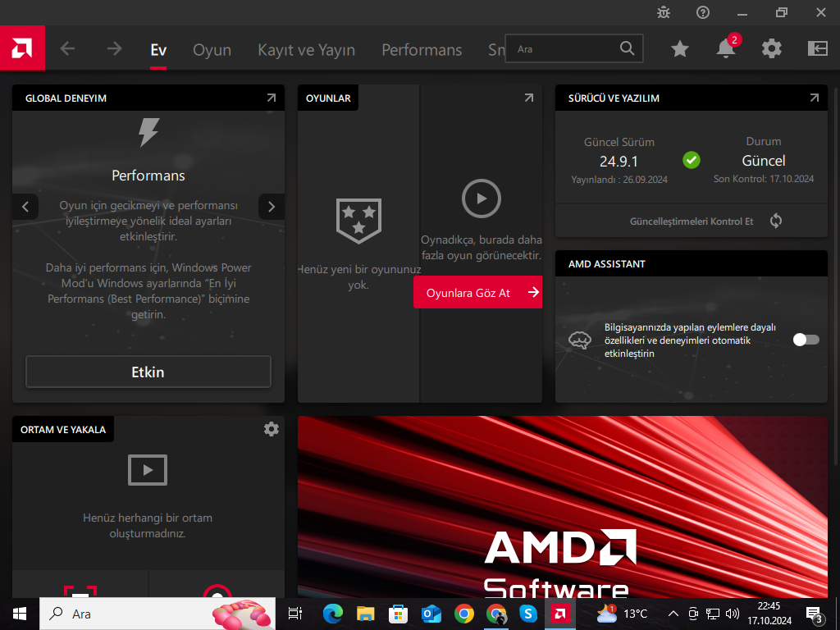
Task: Click Oyunlara Göz At button
Action: 478,292
